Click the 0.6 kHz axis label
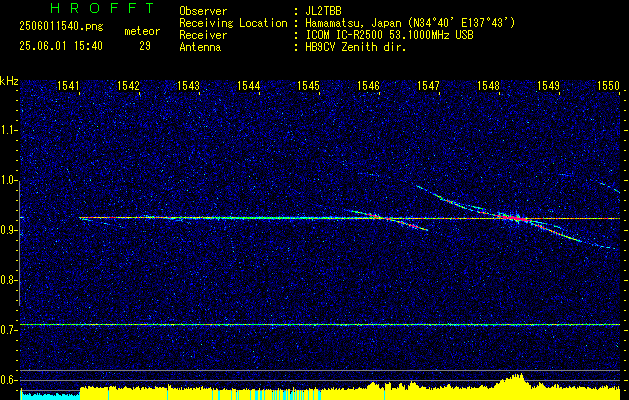The height and width of the screenshot is (400, 629). [9, 380]
